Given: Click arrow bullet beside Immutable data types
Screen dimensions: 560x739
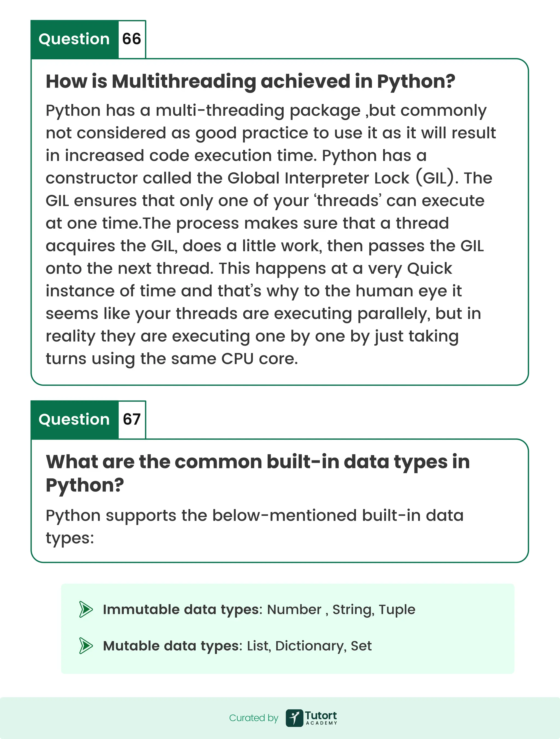Looking at the screenshot, I should click(x=86, y=609).
